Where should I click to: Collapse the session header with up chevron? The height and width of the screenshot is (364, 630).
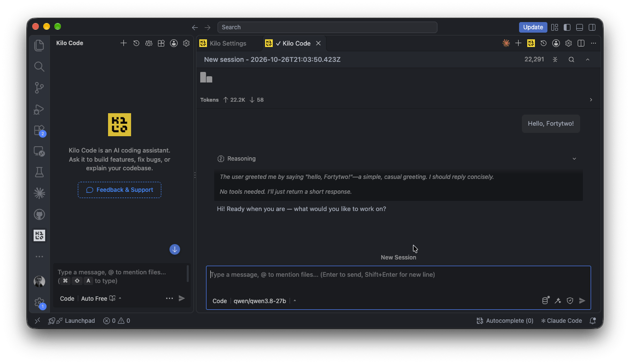587,59
